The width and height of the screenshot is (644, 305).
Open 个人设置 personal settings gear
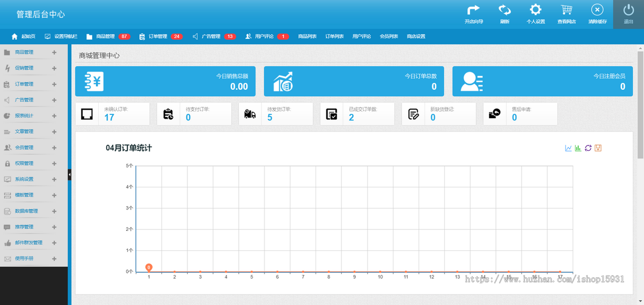click(536, 10)
